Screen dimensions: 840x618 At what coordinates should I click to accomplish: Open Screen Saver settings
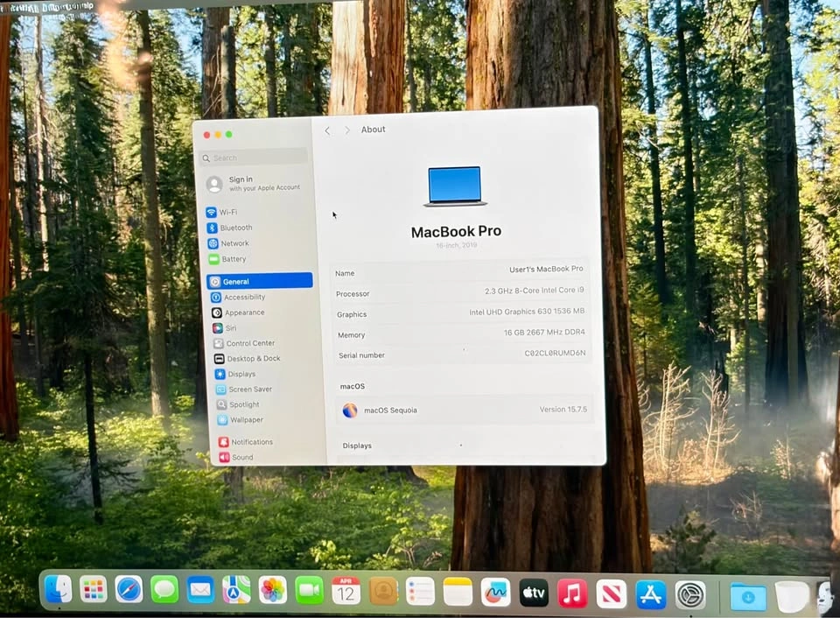244,390
